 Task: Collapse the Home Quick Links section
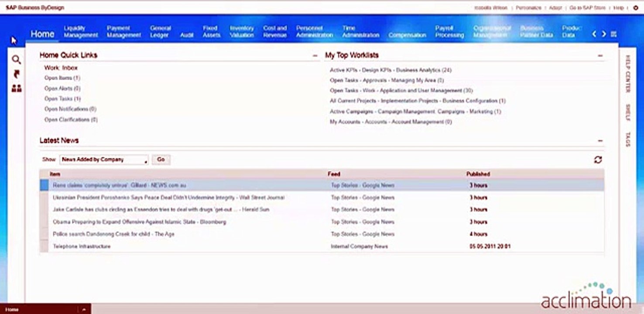315,56
